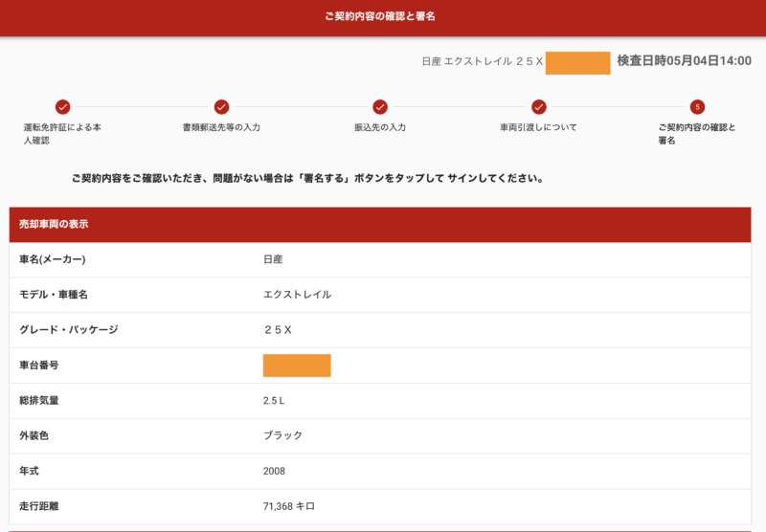
Task: Click the checkmark icon for 振込先の入力 step
Action: pos(380,106)
